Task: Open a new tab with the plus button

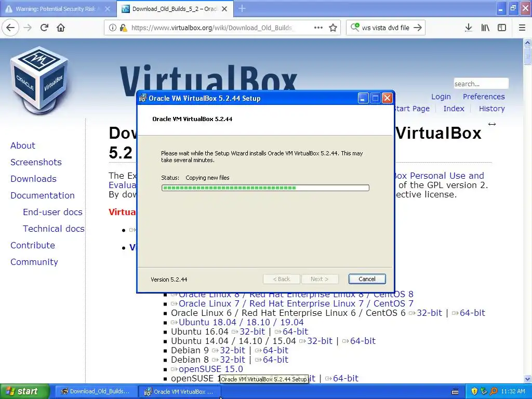Action: click(x=242, y=8)
